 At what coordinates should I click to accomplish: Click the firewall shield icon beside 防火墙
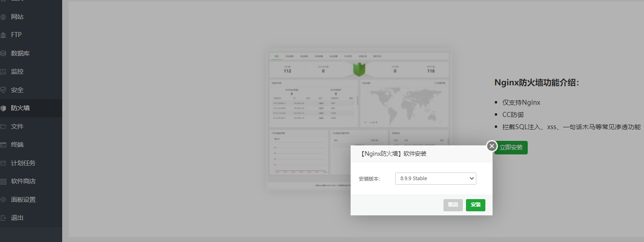point(3,108)
